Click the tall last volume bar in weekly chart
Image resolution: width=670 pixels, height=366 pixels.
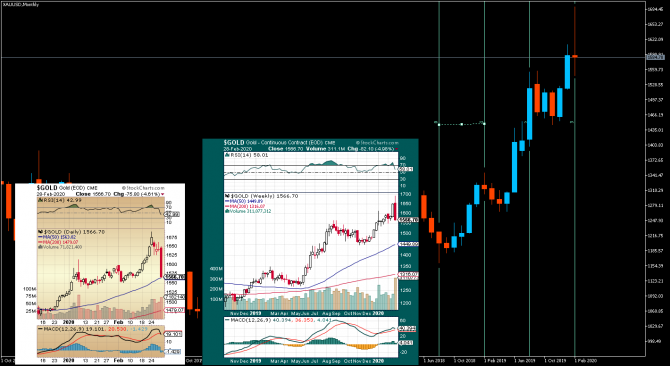click(395, 293)
